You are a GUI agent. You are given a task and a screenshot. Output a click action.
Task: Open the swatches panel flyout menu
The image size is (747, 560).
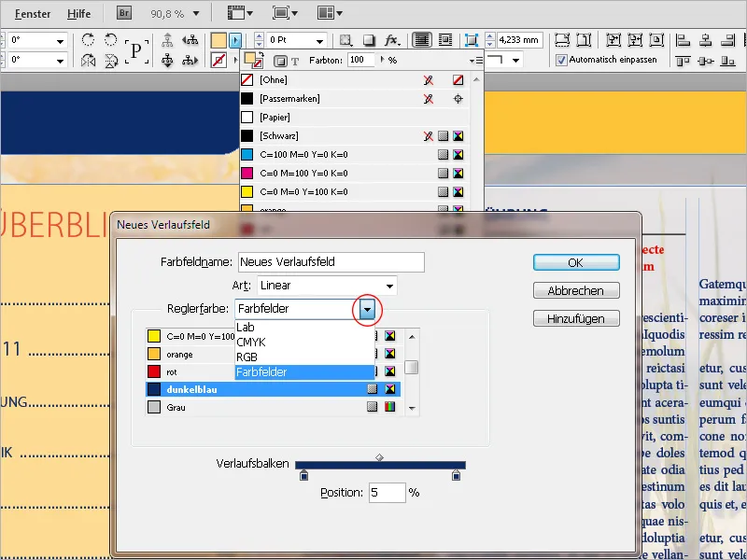click(x=475, y=61)
